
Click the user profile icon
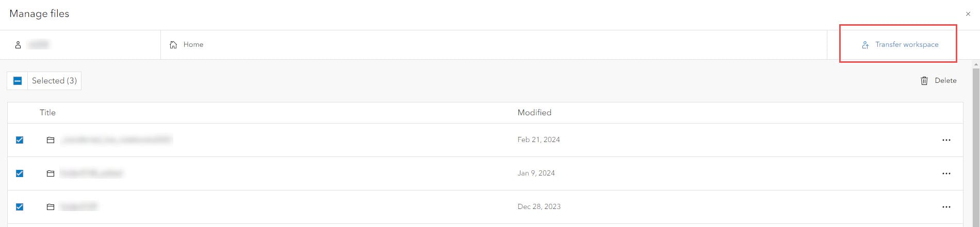coord(18,45)
